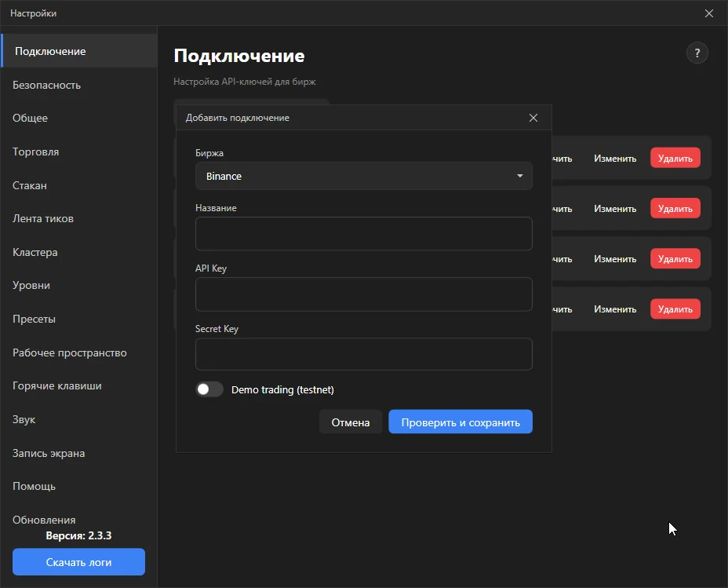This screenshot has height=588, width=728.
Task: Open the Звук section
Action: click(x=79, y=419)
